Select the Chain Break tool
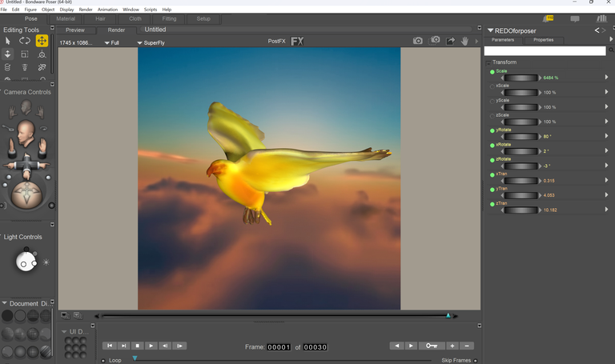 click(x=42, y=67)
